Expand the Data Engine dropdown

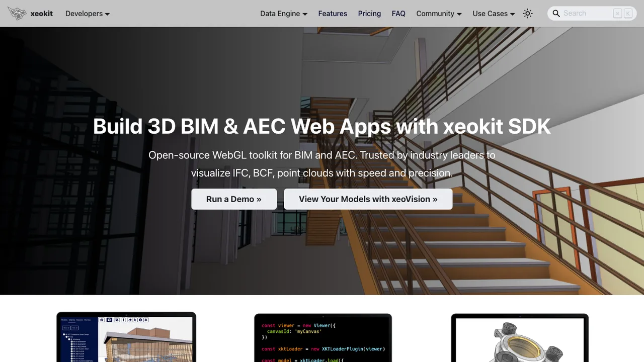point(284,14)
